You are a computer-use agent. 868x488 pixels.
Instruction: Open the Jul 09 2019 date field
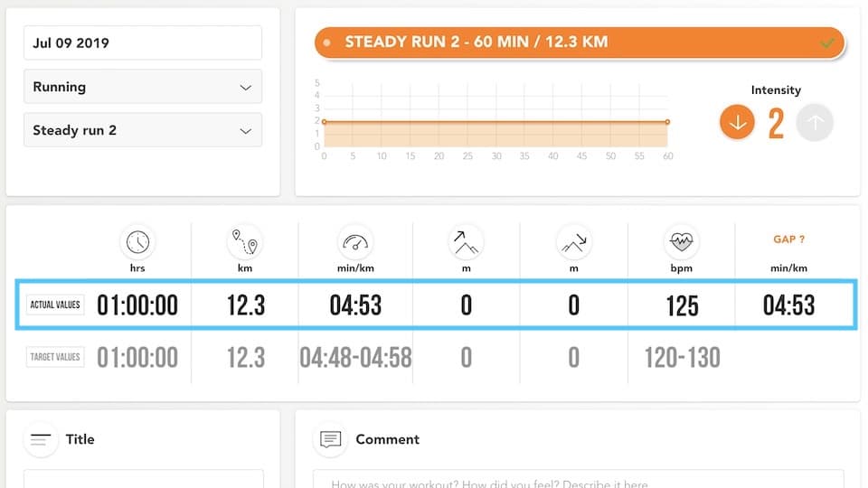coord(143,42)
